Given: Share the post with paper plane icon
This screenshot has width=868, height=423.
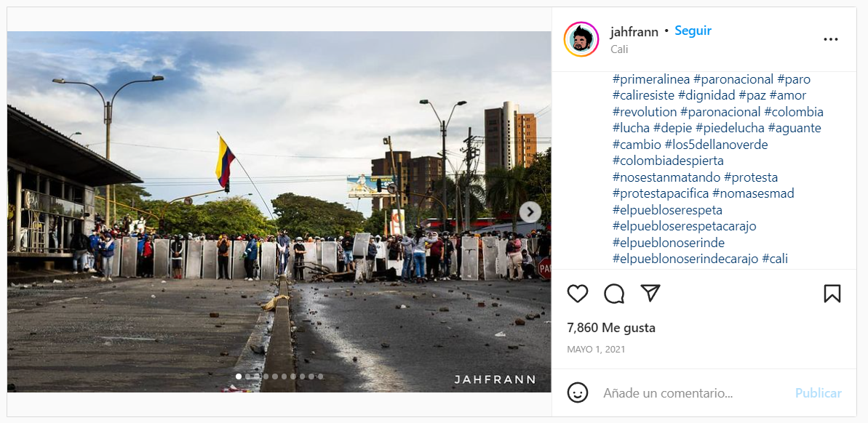Looking at the screenshot, I should [650, 293].
